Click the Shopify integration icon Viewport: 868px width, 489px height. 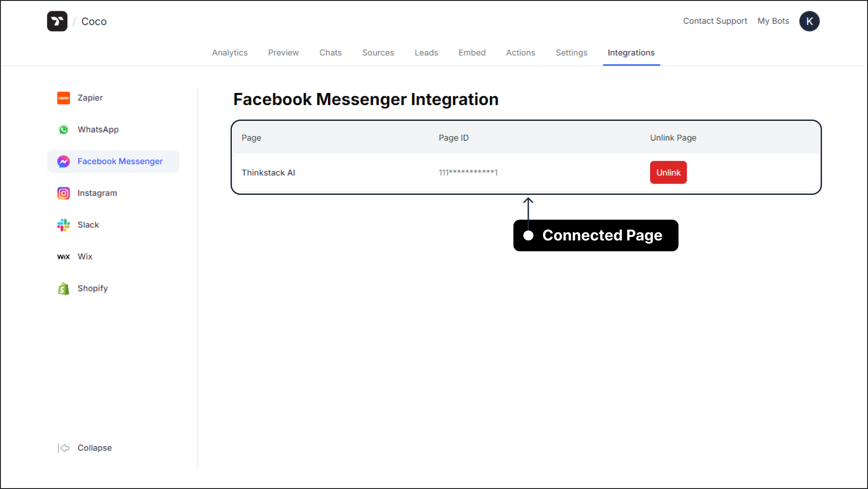[65, 289]
